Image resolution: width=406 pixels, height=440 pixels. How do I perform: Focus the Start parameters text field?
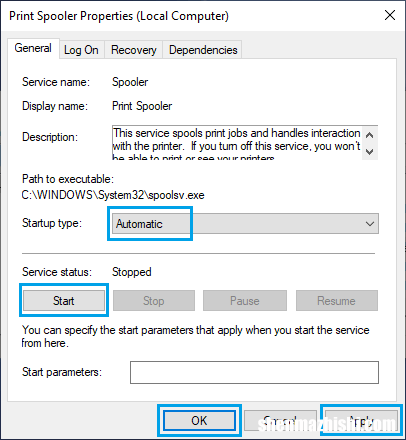coord(254,372)
